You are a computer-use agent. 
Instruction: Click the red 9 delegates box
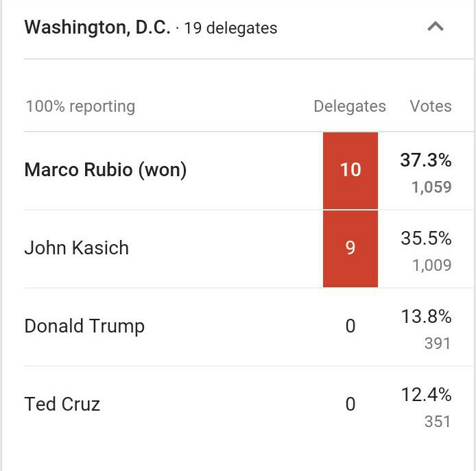point(350,247)
